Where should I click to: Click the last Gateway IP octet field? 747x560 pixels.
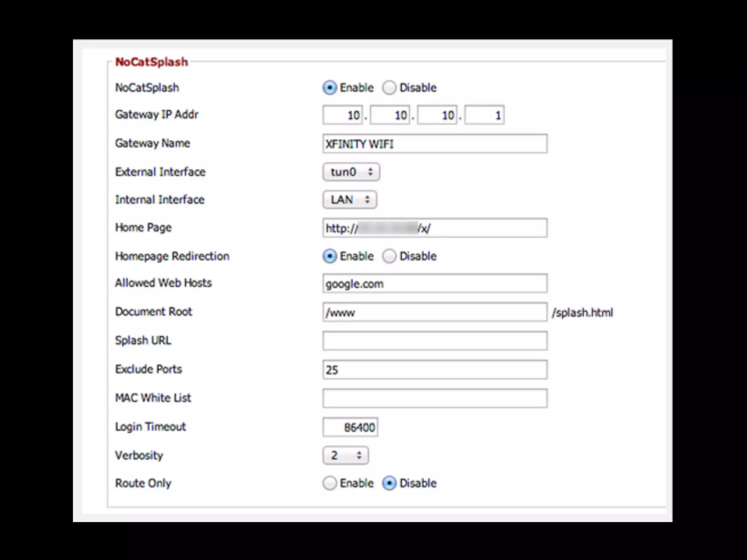pos(484,116)
